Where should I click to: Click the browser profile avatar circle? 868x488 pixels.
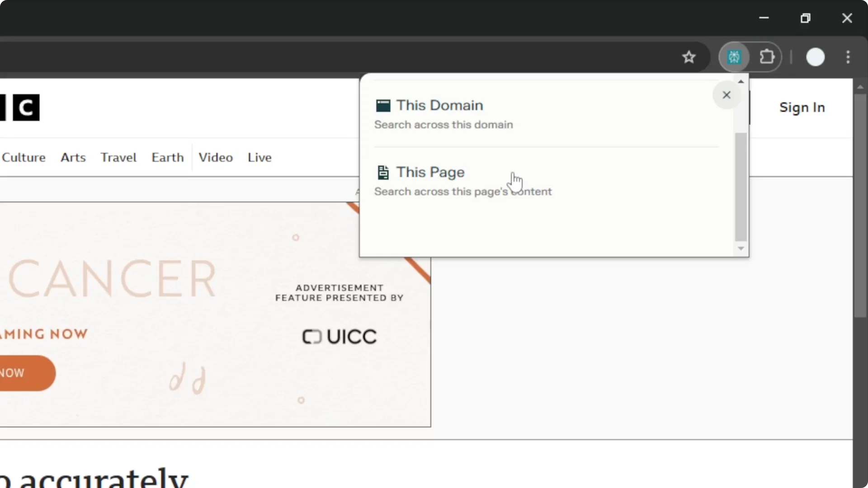coord(815,57)
